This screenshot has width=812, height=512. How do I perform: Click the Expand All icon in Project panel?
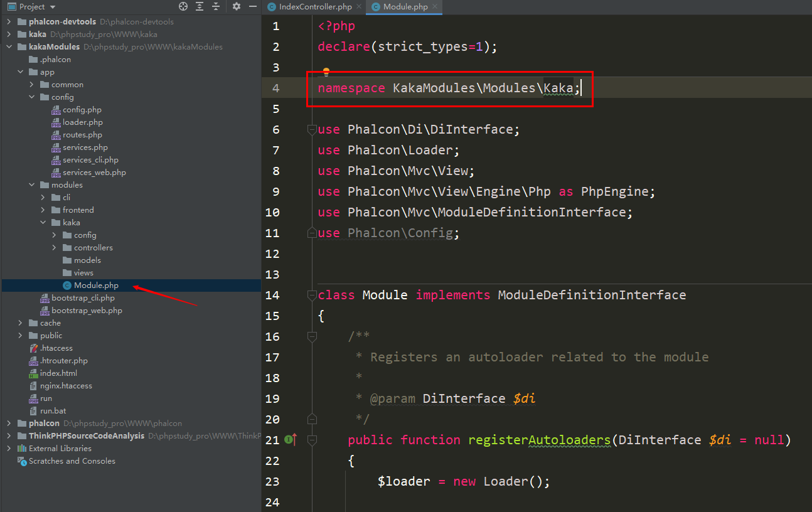pyautogui.click(x=200, y=6)
